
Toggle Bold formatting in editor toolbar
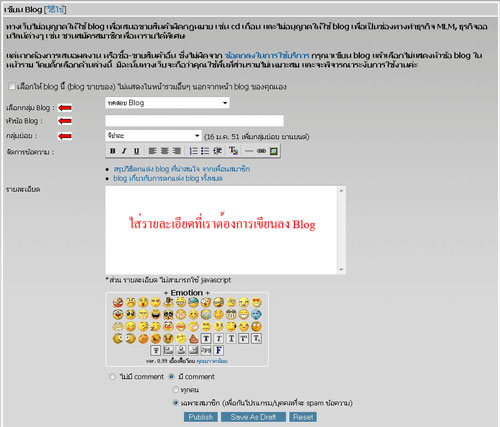(x=113, y=151)
